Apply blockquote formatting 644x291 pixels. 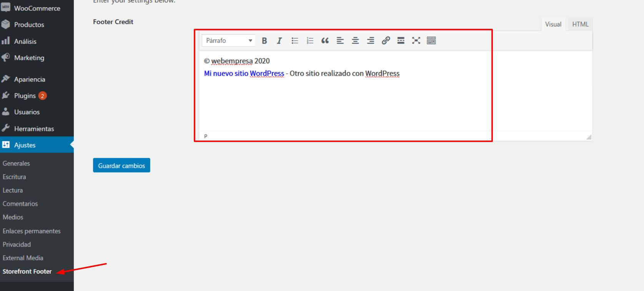(x=325, y=41)
